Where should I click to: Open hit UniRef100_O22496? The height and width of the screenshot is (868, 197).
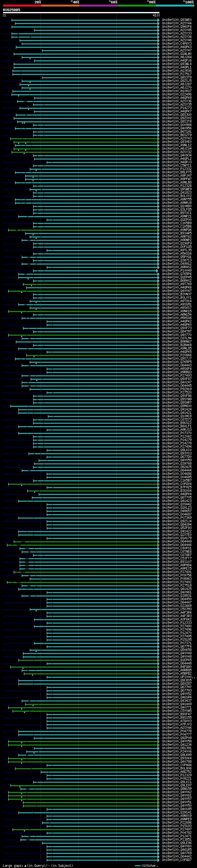click(x=177, y=94)
